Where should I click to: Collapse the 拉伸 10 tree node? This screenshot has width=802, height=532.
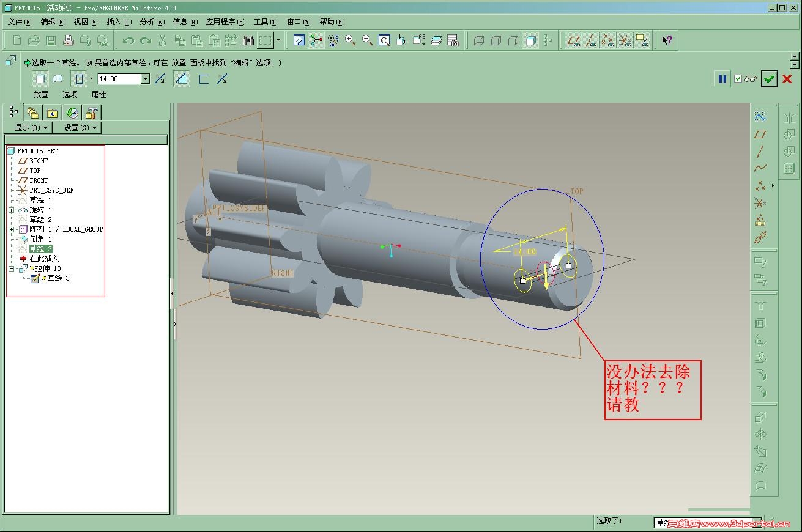tap(12, 268)
